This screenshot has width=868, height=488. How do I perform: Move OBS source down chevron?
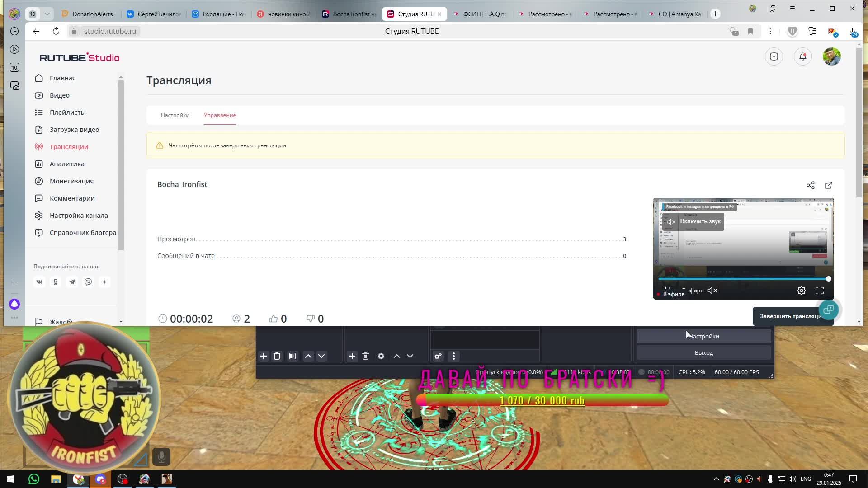410,356
